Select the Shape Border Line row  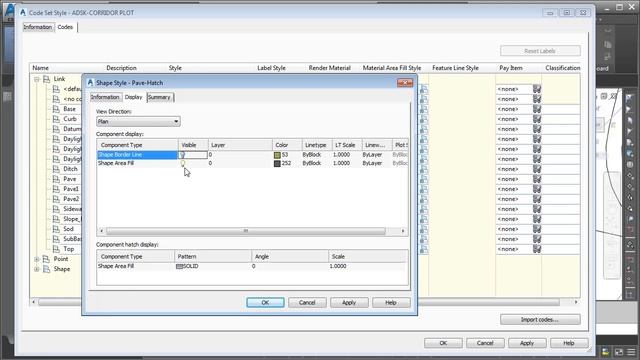point(252,155)
